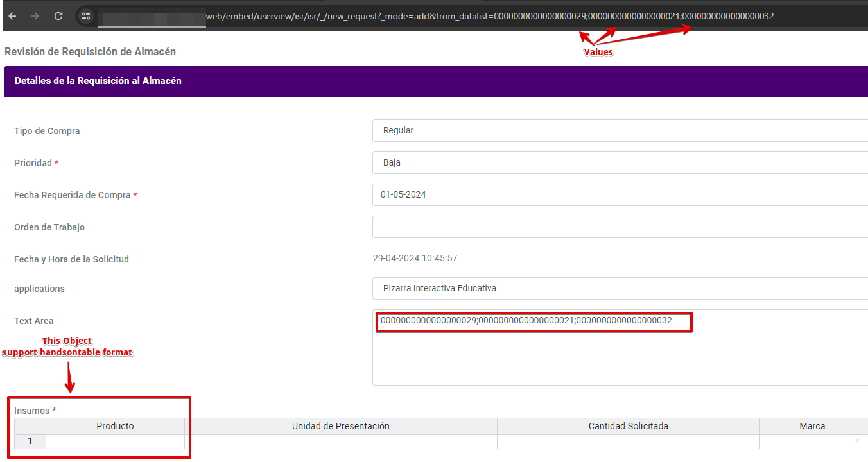Click the 'Prioridad' label
This screenshot has height=462, width=868.
[x=33, y=163]
